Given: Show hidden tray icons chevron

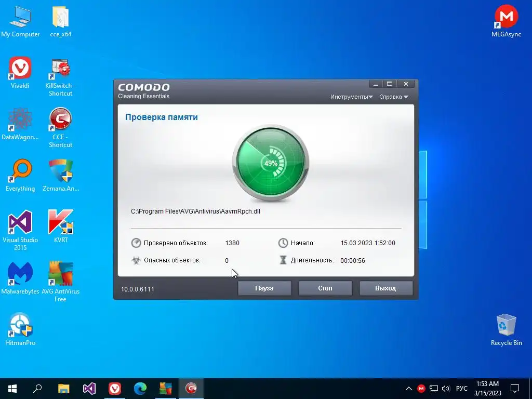Looking at the screenshot, I should [x=409, y=389].
